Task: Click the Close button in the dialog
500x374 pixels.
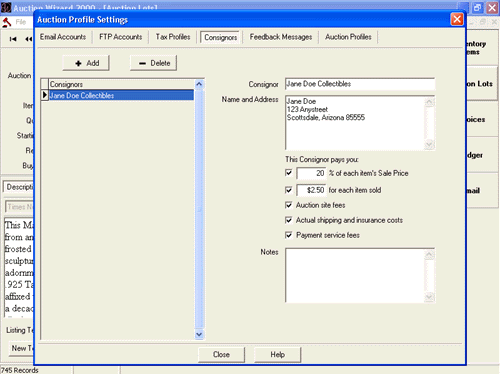Action: pos(221,355)
